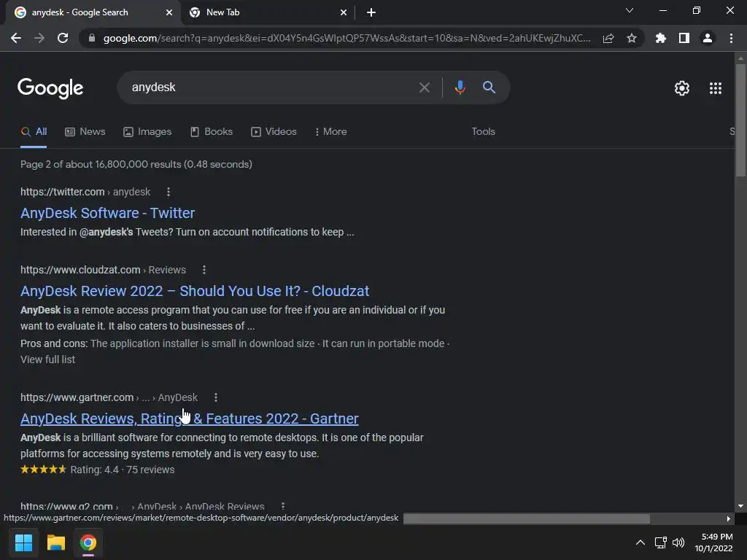Go to Google homepage via logo
Screen dimensions: 747x560
(x=50, y=88)
